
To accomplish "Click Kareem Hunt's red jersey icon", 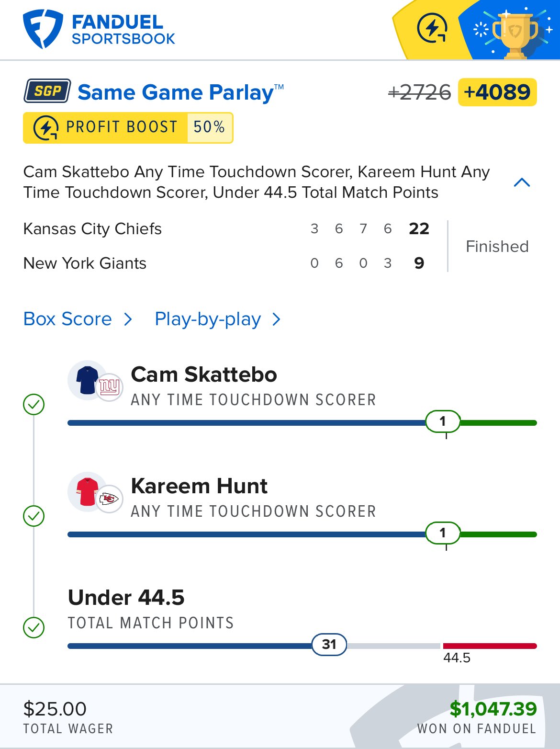I will click(87, 491).
